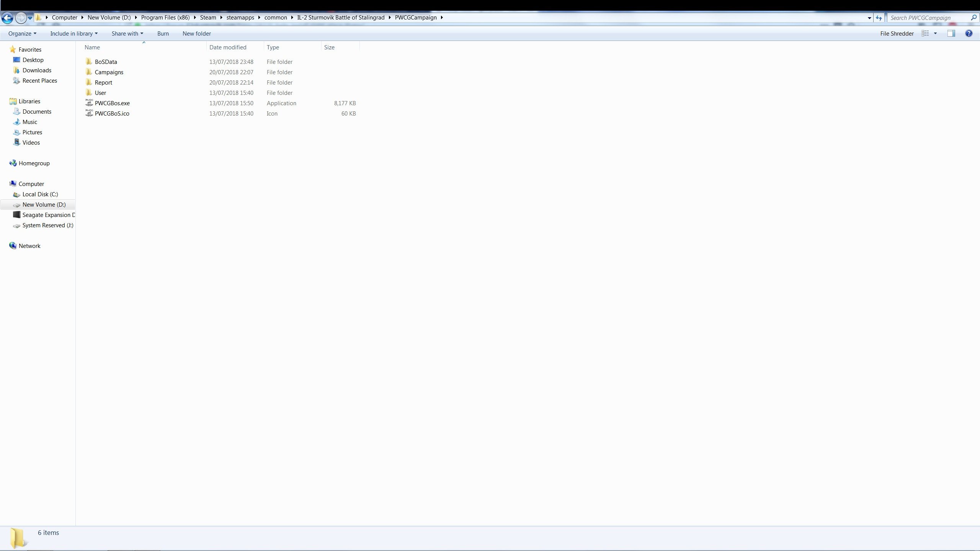Select the PWCGBos.exe application icon
This screenshot has height=551, width=980.
(89, 103)
